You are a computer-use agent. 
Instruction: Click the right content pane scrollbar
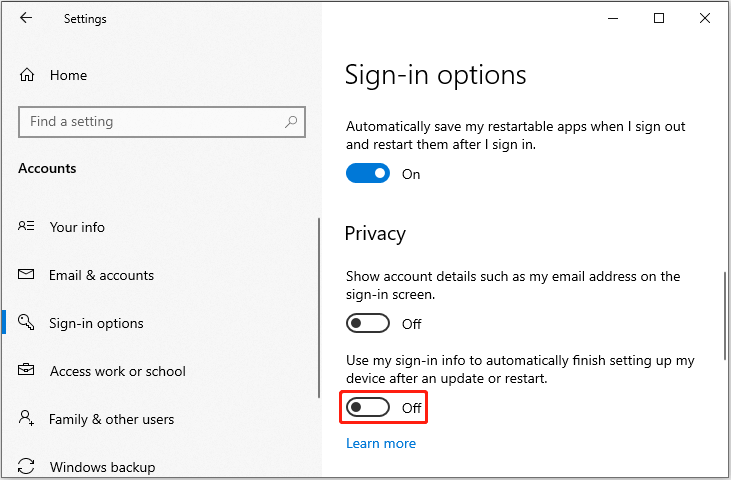(x=725, y=316)
